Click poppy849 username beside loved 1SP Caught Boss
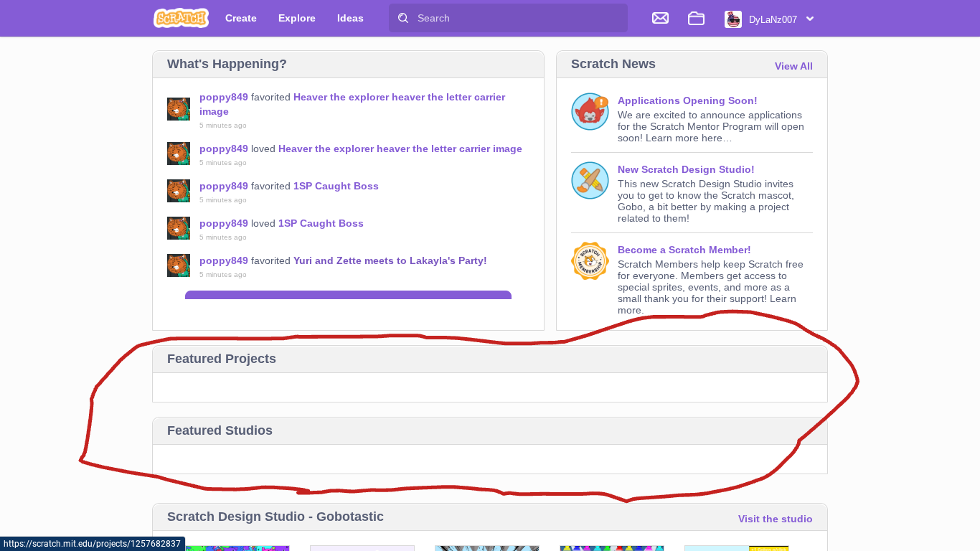Screen dimensions: 980x551 pos(224,223)
